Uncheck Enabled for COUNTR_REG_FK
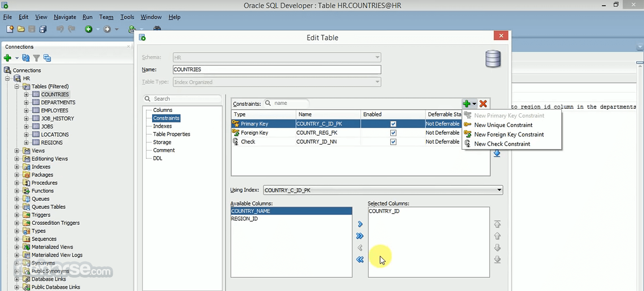Image resolution: width=644 pixels, height=291 pixels. click(393, 133)
